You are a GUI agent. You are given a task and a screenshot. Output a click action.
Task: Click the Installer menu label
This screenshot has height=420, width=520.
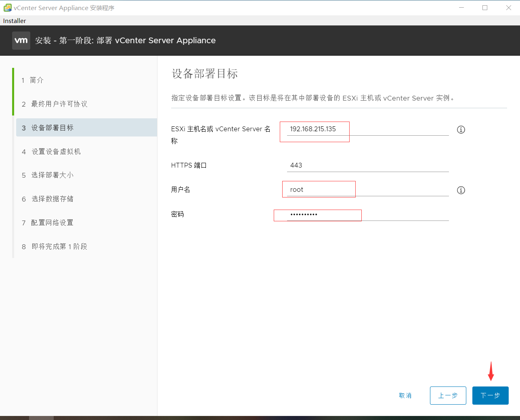(x=14, y=21)
